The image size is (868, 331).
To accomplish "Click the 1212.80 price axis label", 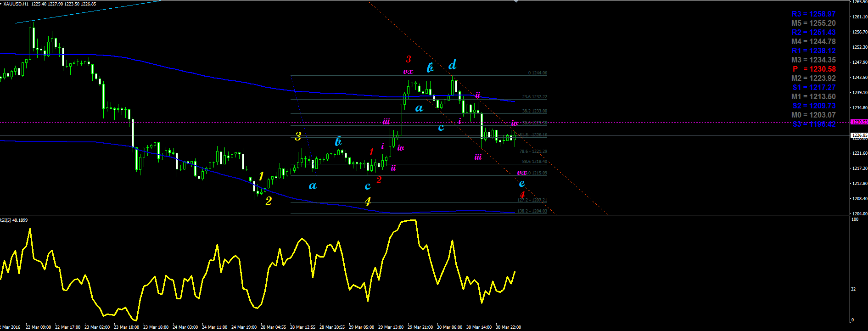I will coord(859,184).
